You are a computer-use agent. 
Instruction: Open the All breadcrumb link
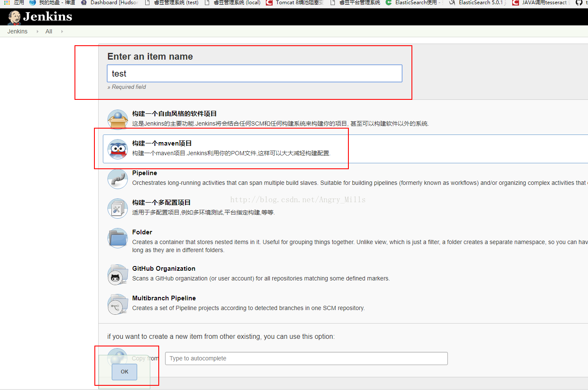(49, 31)
